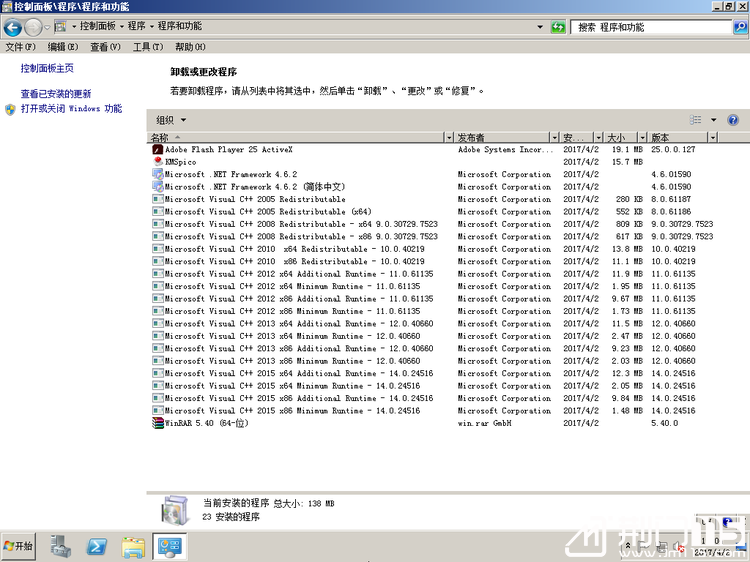Viewport: 750px width, 562px height.
Task: Select Visual C++ 2012 x86 Additional Runtime name
Action: 299,298
